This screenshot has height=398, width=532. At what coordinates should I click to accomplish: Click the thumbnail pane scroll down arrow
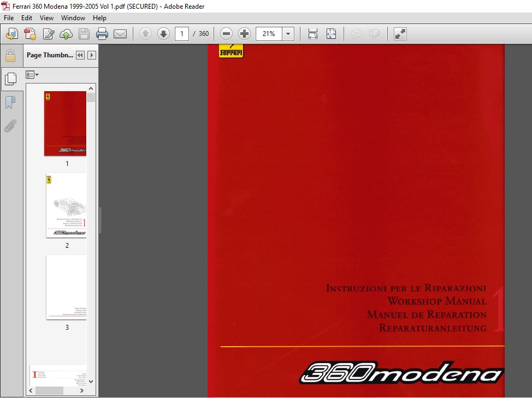pos(91,382)
